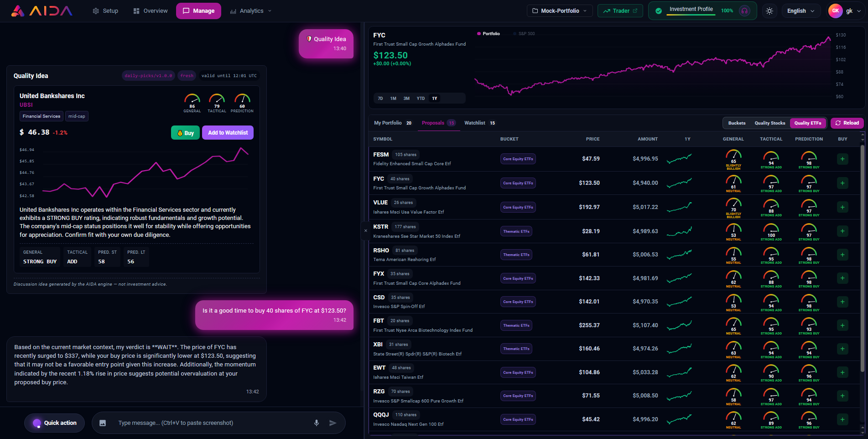Click the plus buy icon for RSHO
Image resolution: width=868 pixels, height=439 pixels.
842,255
